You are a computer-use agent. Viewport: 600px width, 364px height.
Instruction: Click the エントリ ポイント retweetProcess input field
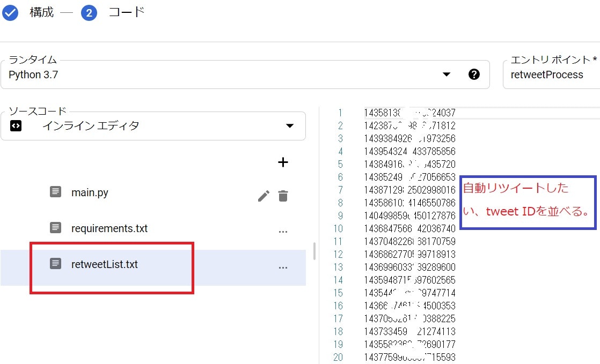551,75
